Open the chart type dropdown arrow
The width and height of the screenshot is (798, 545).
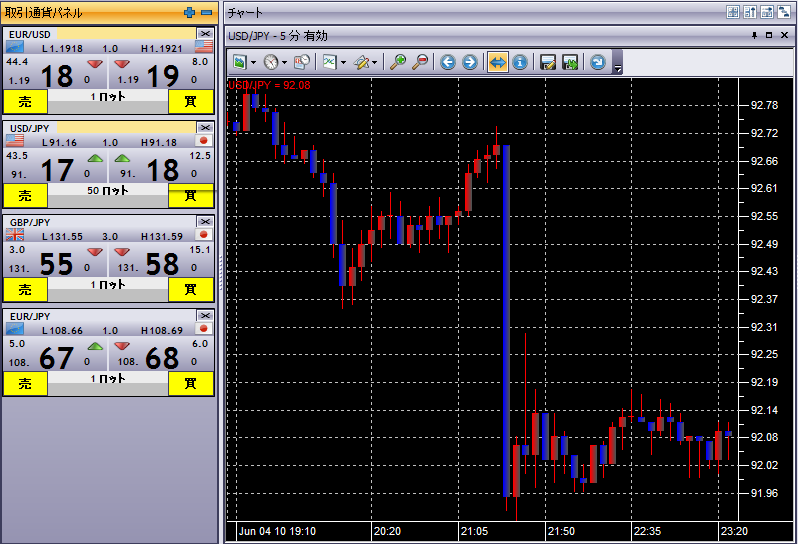point(343,62)
